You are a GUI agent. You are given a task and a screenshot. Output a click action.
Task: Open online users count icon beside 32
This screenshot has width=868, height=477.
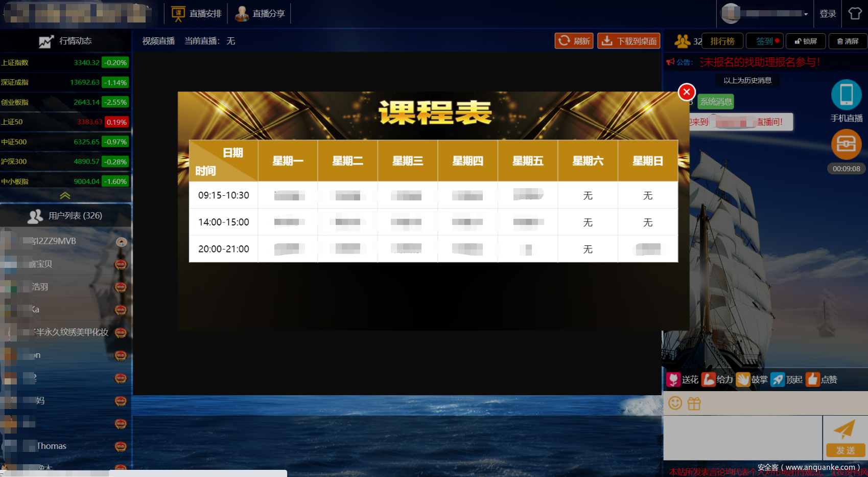(x=683, y=41)
